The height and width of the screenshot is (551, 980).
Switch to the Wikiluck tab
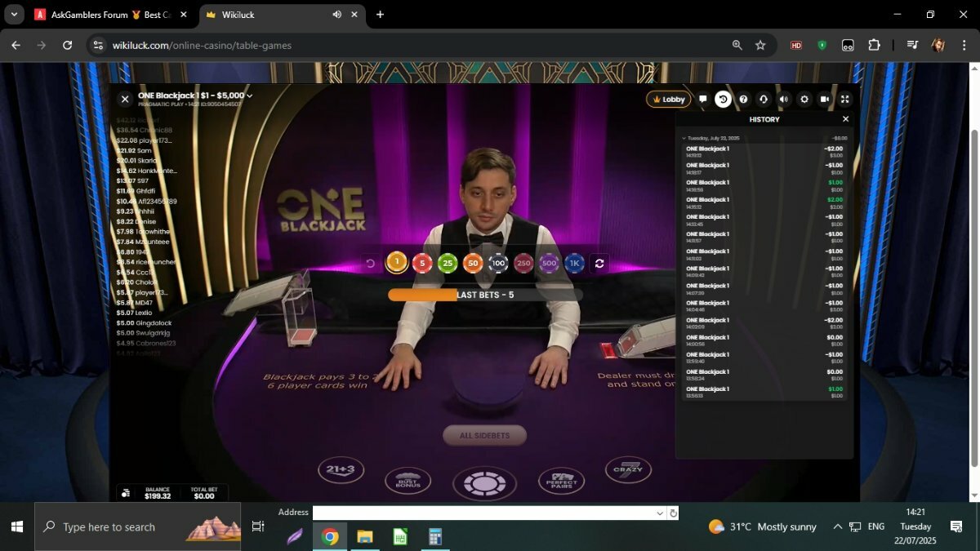point(280,15)
